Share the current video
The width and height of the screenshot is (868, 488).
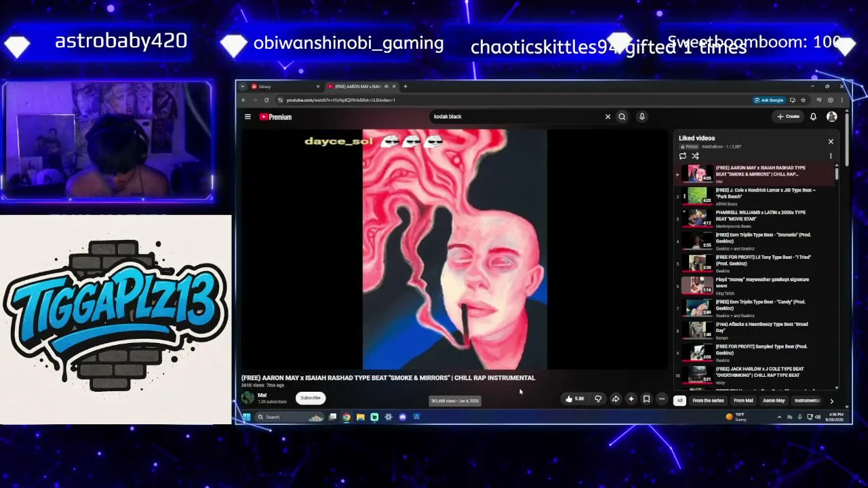tap(615, 399)
